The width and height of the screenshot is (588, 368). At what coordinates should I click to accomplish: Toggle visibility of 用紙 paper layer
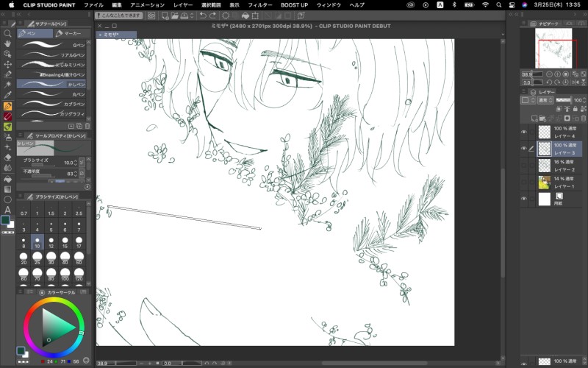coord(524,199)
